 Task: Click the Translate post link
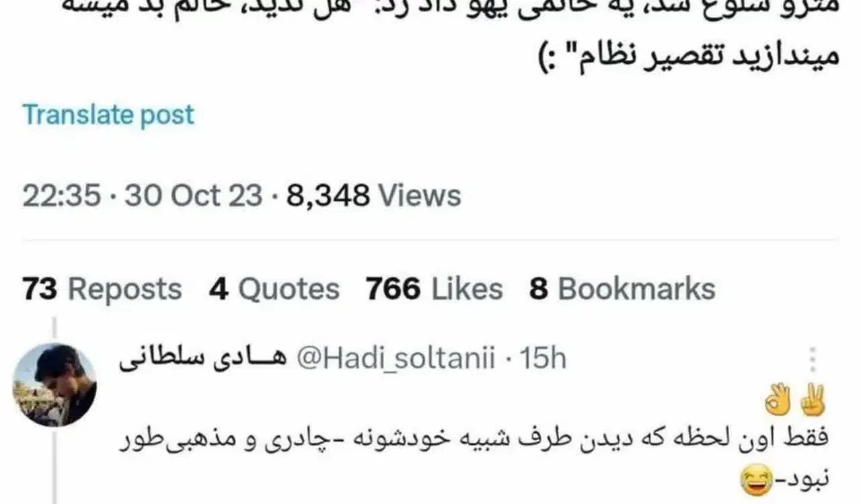point(108,115)
